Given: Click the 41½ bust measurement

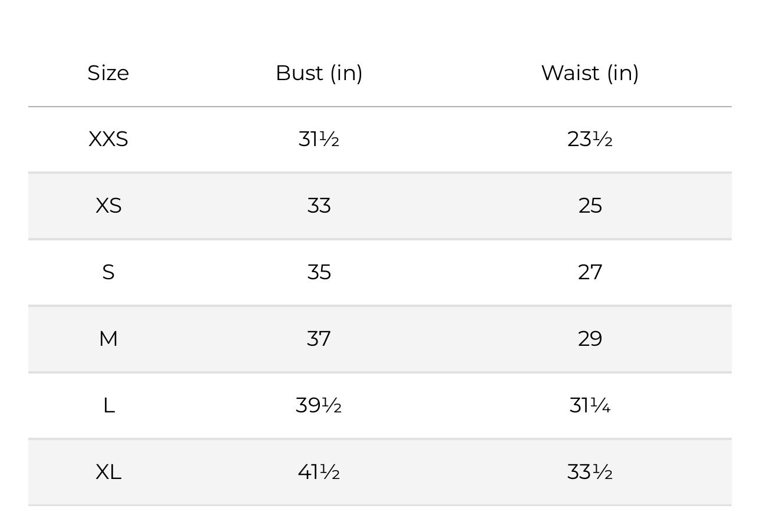Looking at the screenshot, I should (x=319, y=472).
